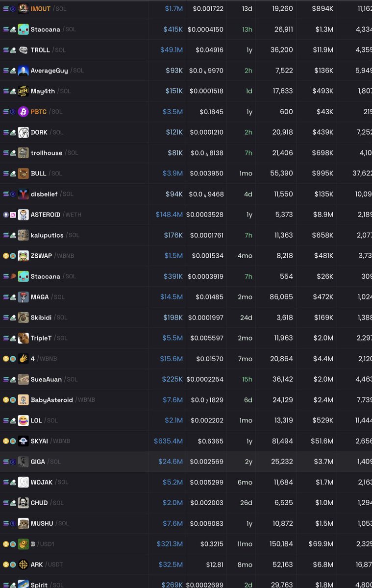Screen dimensions: 372x588
Task: Click B's $69.9M volume
Action: pos(321,544)
